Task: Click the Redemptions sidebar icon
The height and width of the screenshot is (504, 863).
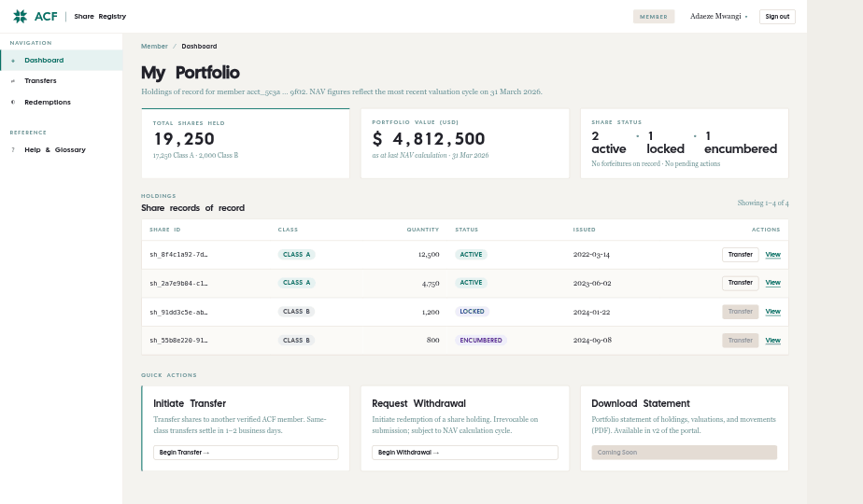Action: click(x=13, y=103)
